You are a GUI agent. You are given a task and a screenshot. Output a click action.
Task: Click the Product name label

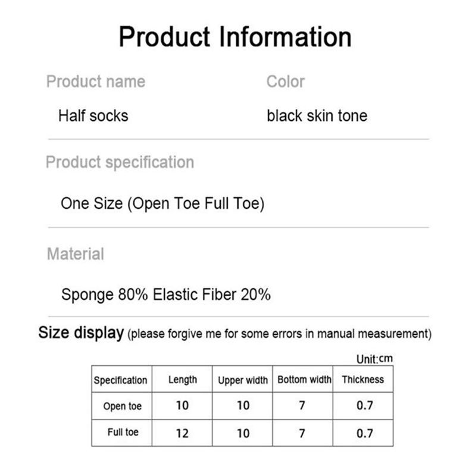pos(95,82)
